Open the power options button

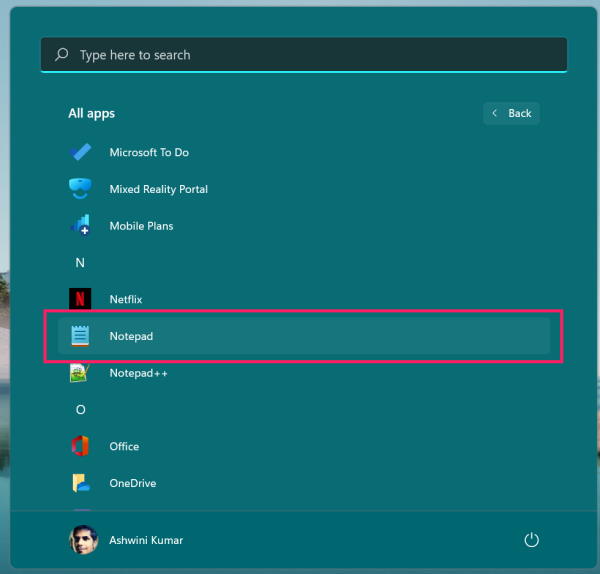532,540
